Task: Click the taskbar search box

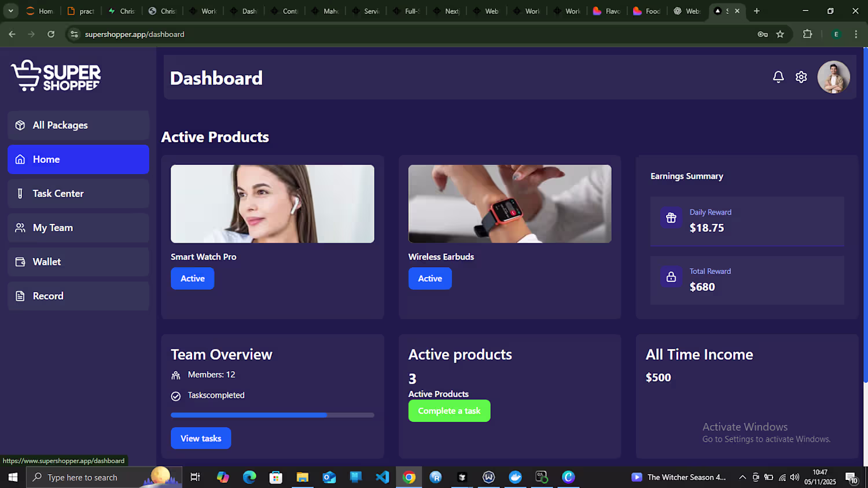Action: [x=104, y=477]
